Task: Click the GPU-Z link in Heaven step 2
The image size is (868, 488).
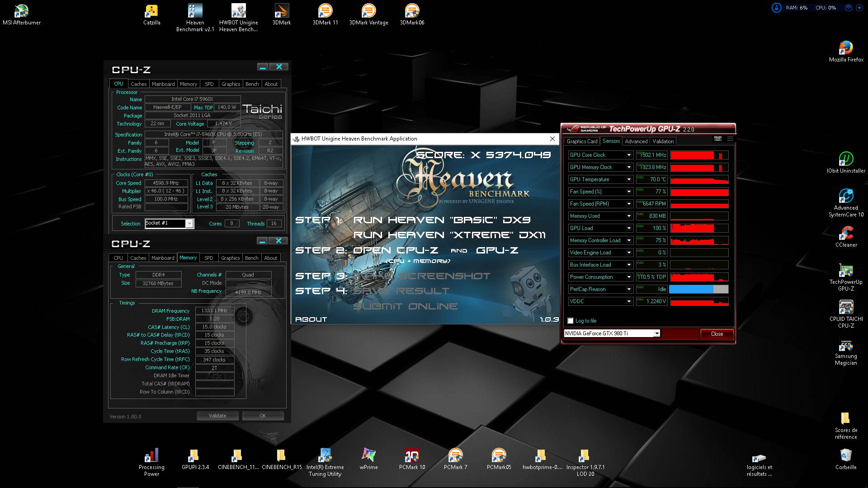Action: [x=497, y=250]
